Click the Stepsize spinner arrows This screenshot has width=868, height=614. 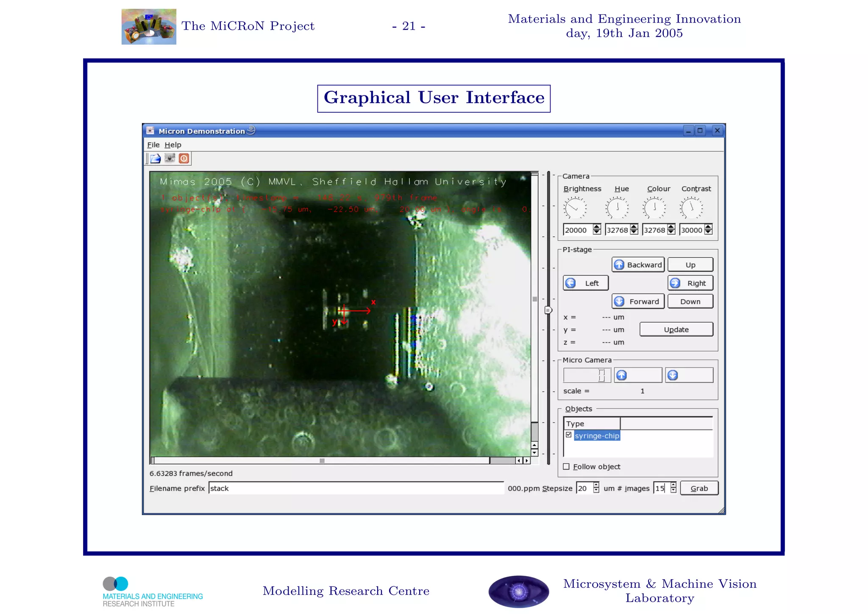point(596,488)
